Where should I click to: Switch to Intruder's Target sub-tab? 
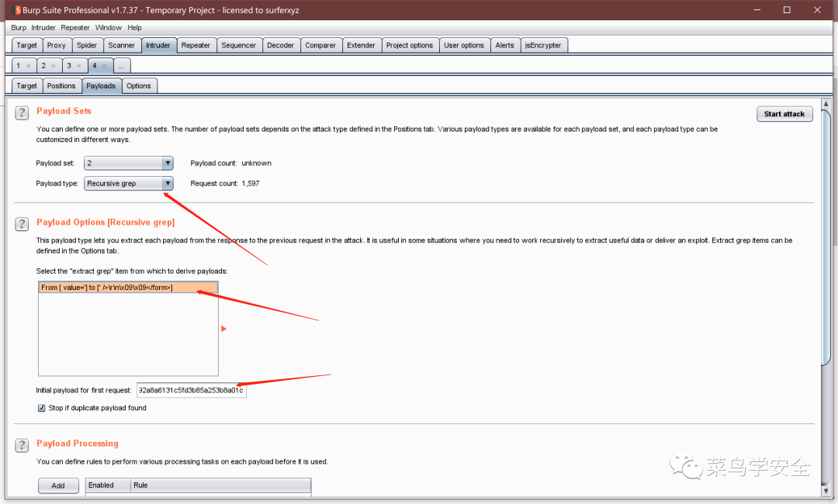click(x=26, y=86)
